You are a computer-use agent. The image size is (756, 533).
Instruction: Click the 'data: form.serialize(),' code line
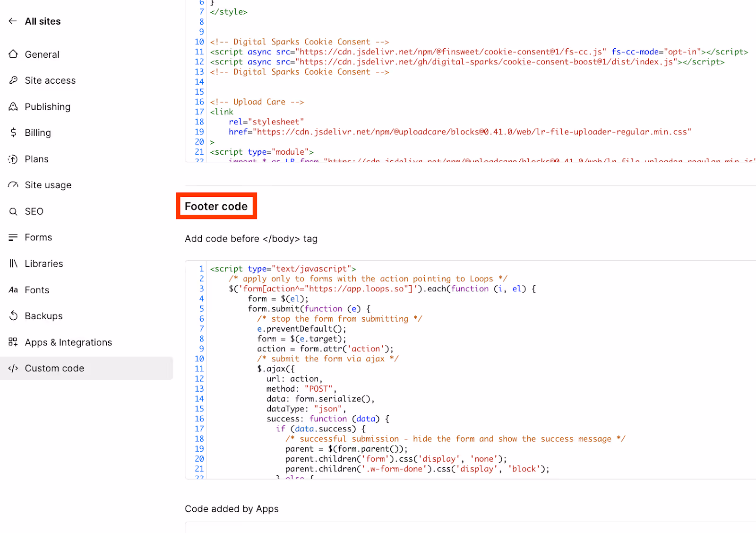pos(320,399)
